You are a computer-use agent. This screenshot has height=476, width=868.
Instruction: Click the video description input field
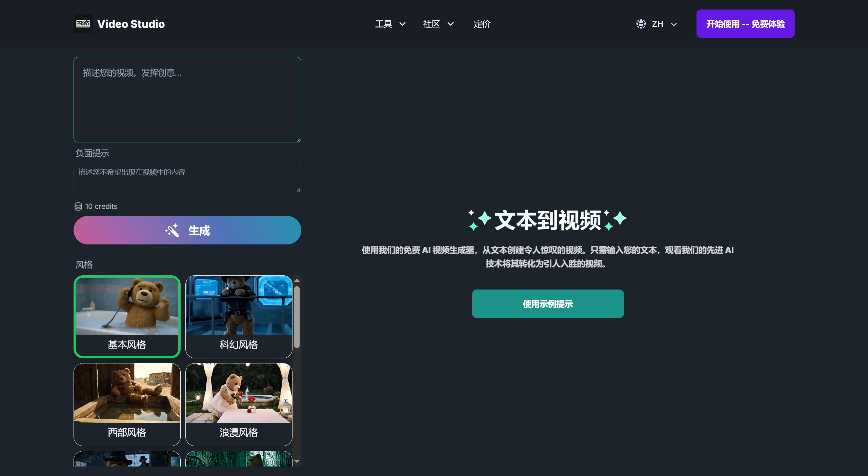(187, 100)
